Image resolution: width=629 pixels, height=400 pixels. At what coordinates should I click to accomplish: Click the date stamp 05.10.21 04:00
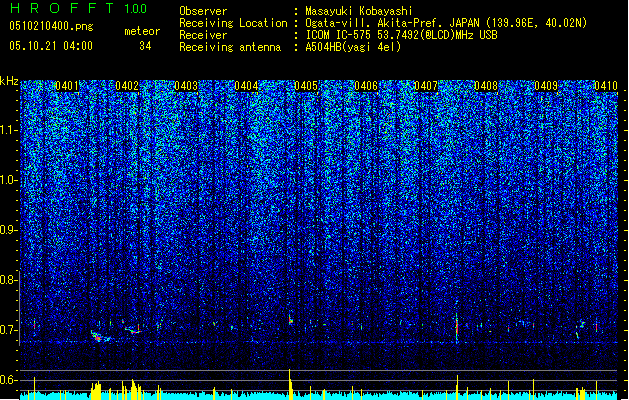(51, 46)
